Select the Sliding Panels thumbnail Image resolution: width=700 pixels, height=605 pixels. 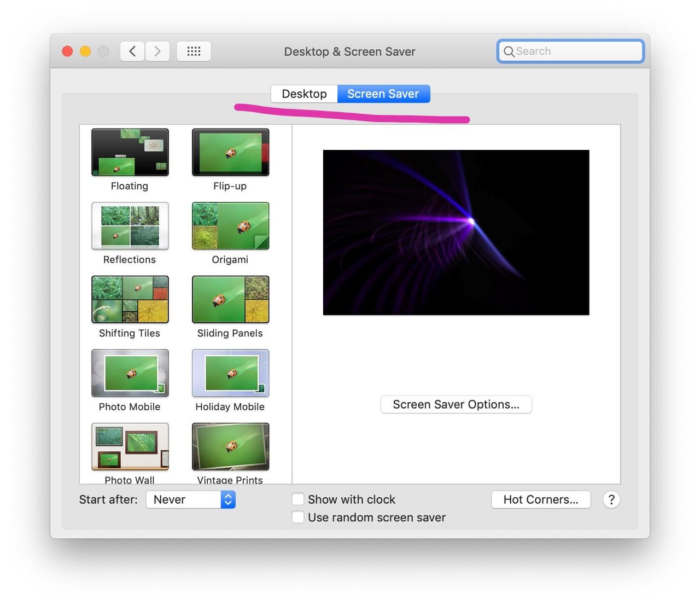[x=230, y=299]
